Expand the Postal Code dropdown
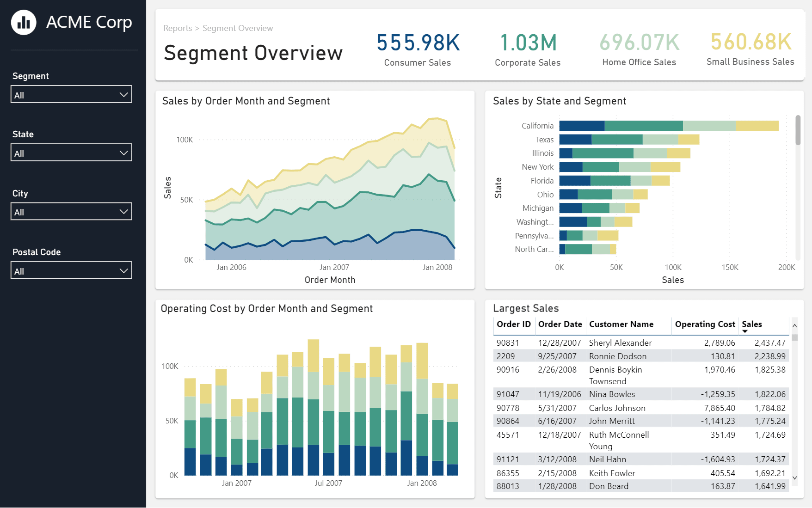 [71, 271]
